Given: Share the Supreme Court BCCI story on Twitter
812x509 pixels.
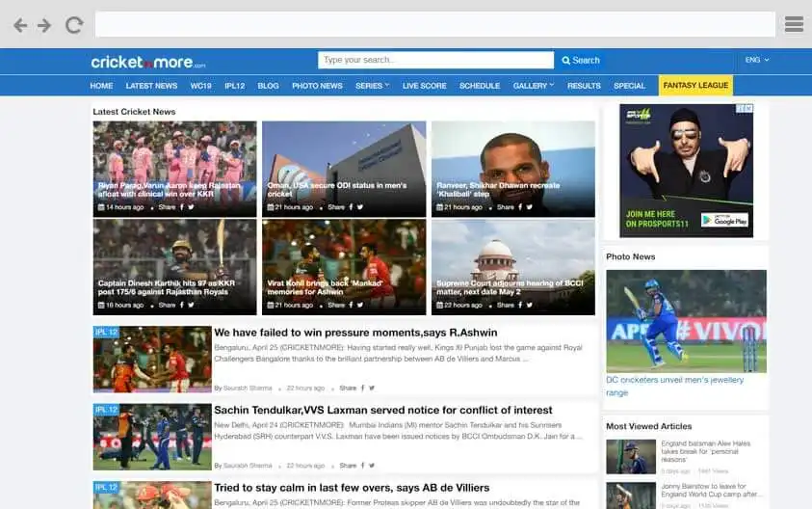Looking at the screenshot, I should tap(529, 306).
